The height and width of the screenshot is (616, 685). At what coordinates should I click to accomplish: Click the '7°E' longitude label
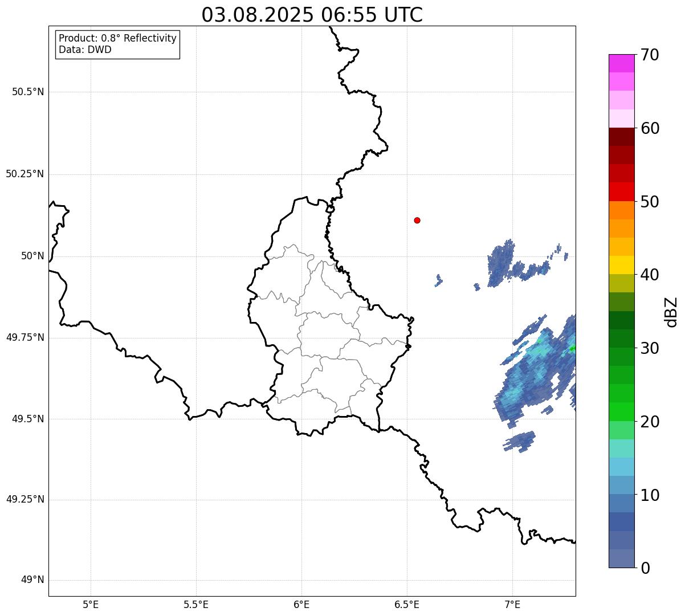pos(512,604)
